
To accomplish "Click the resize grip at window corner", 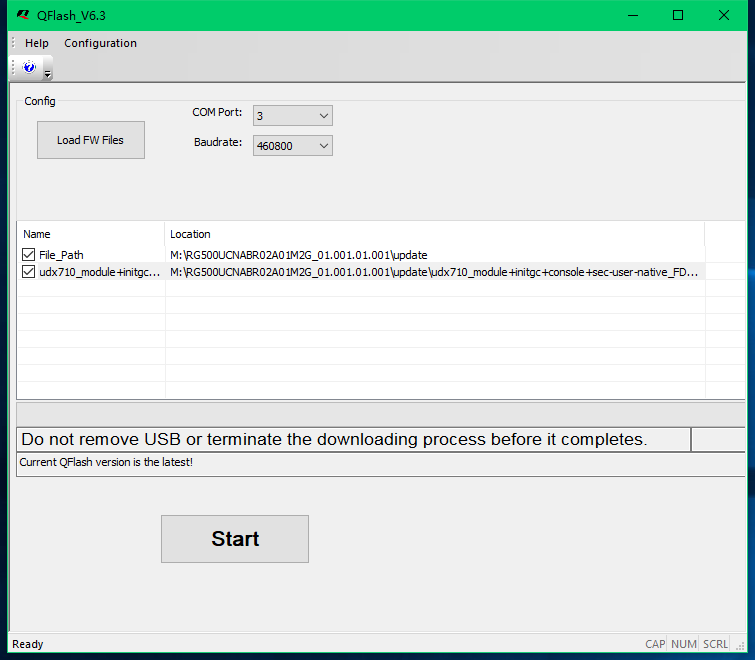I will (740, 647).
